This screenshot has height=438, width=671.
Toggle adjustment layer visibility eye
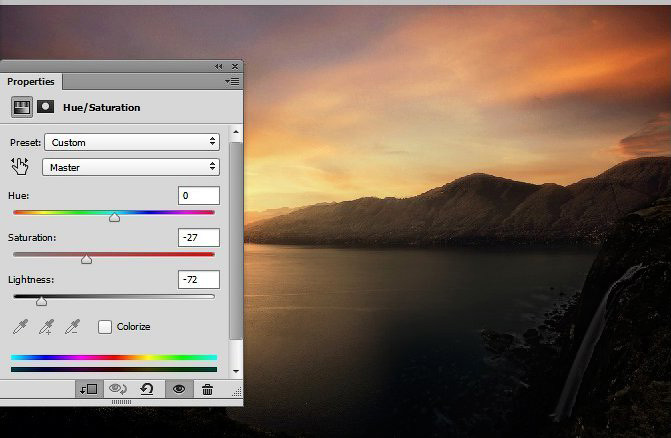click(179, 389)
